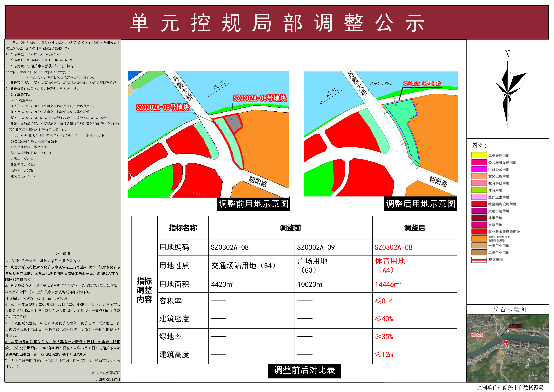554x392 pixels.
Task: Click the 指标调整内容 side heading
Action: pos(144,290)
